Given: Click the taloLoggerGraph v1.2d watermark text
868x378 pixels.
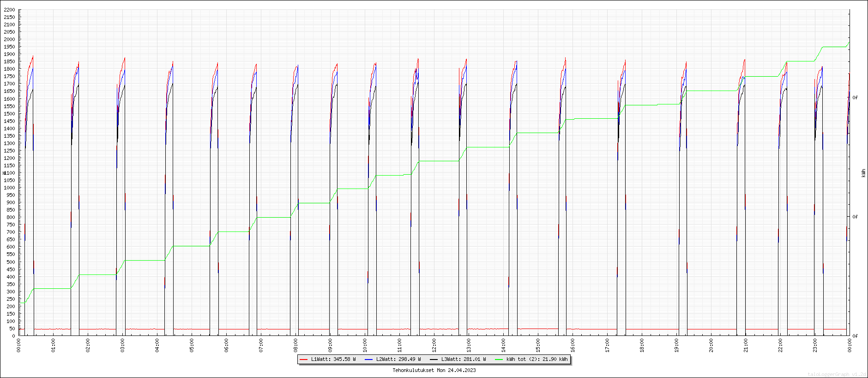Looking at the screenshot, I should [x=837, y=374].
